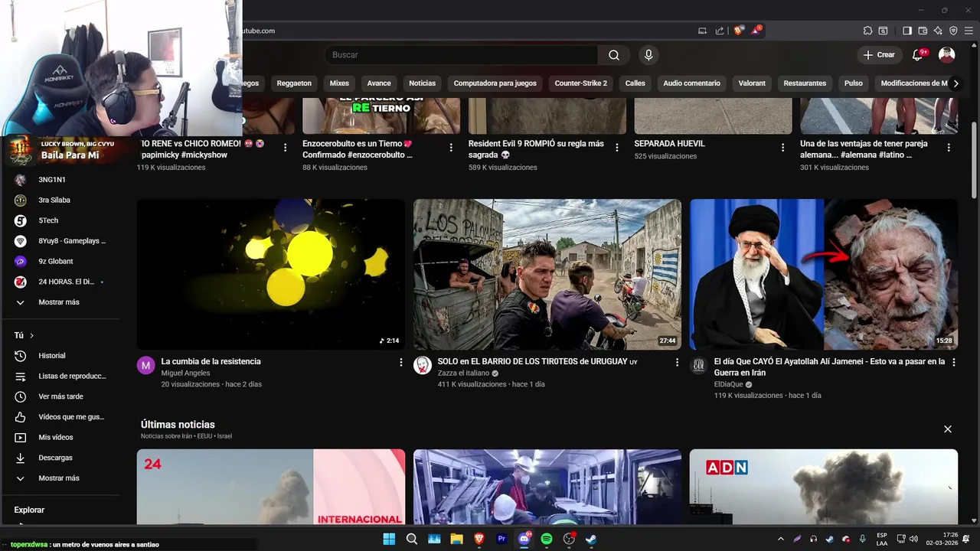Select the Valorant filter chip
The height and width of the screenshot is (551, 980).
point(752,83)
